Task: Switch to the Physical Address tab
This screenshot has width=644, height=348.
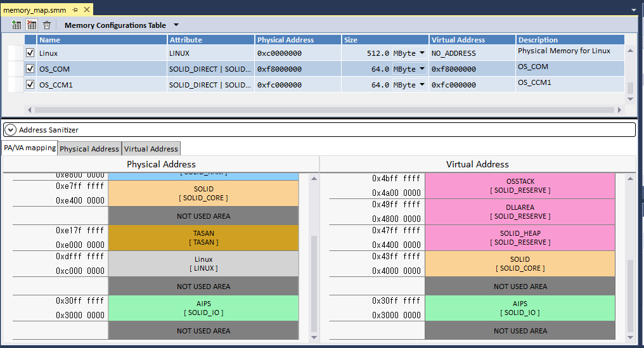Action: (x=89, y=149)
